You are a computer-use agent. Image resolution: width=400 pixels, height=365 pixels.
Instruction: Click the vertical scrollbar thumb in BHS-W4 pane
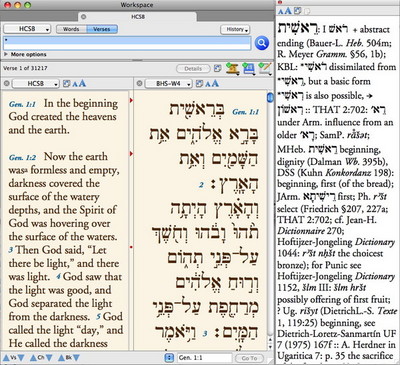pyautogui.click(x=270, y=98)
